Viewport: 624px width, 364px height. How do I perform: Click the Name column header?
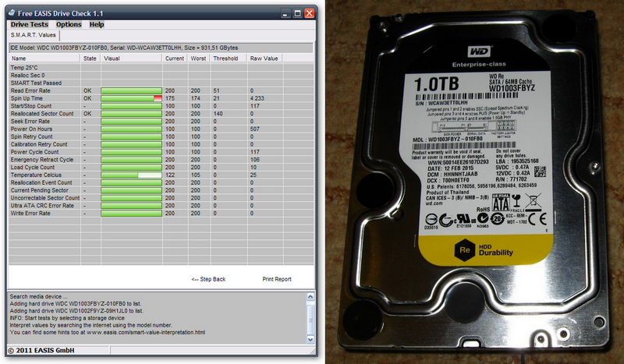click(44, 58)
